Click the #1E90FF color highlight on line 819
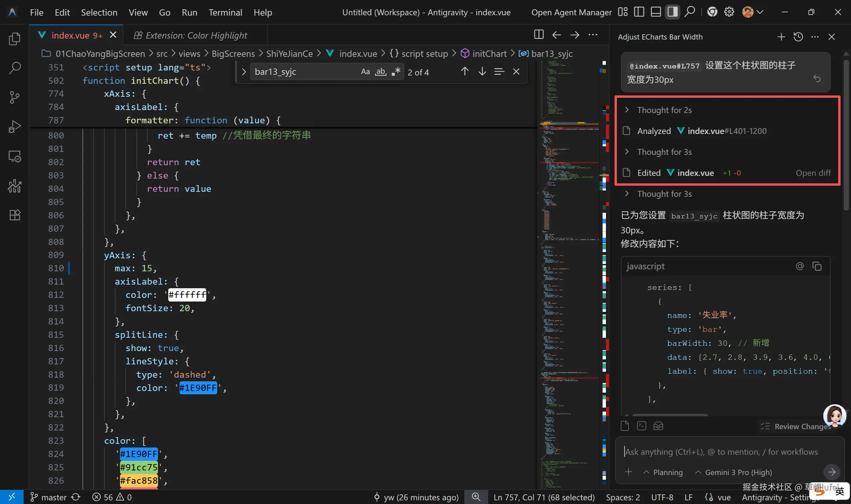Viewport: 851px width, 504px height. coord(198,388)
